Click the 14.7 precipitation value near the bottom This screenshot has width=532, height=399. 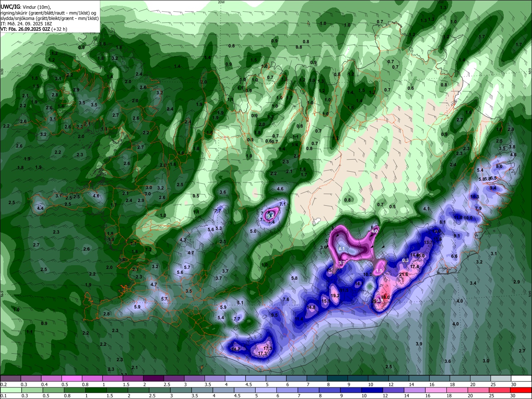coord(236,349)
